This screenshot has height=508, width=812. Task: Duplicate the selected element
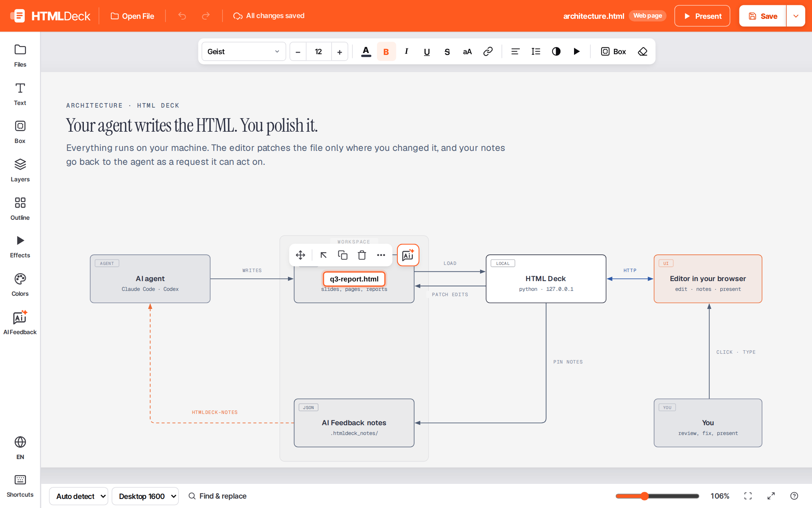coord(342,255)
